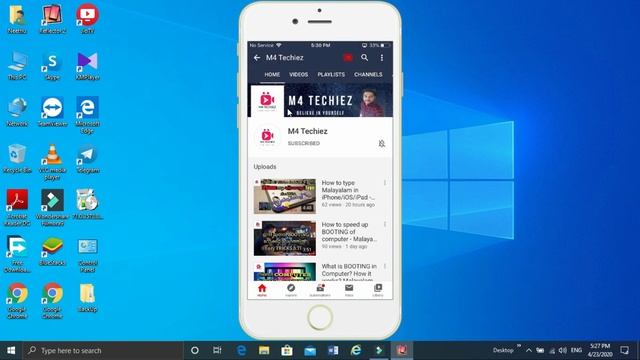Launch Wondershare Filmora9 from the desktop

[52, 208]
